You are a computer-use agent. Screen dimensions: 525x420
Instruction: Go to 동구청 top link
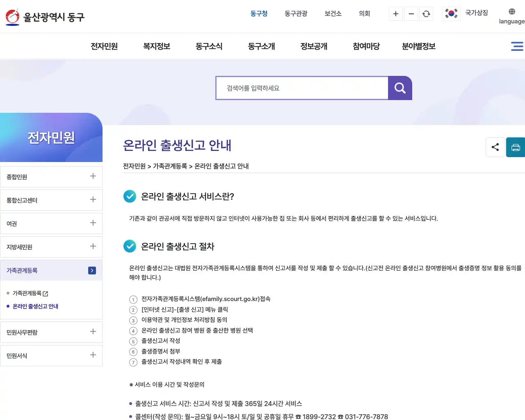point(259,14)
